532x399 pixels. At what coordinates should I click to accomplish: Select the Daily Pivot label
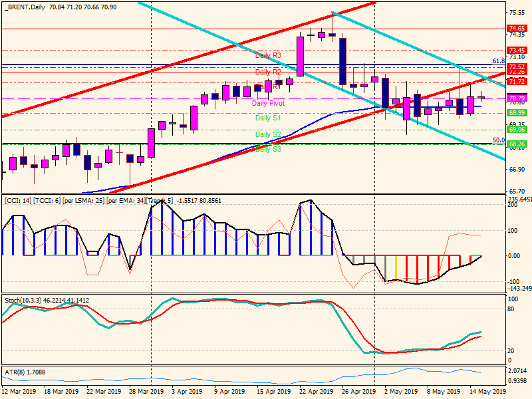point(269,103)
